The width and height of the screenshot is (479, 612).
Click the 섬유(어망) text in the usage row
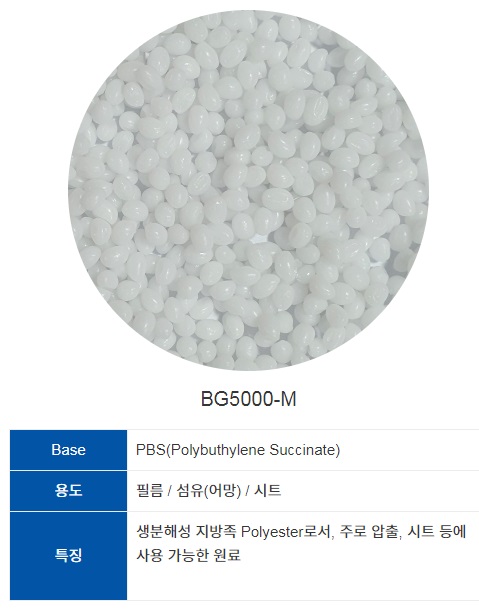pos(208,491)
